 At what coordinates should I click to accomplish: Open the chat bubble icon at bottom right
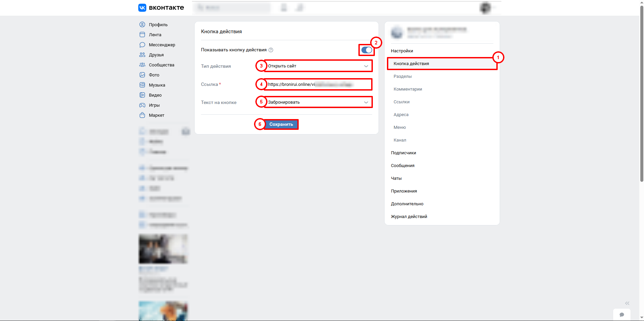tap(622, 315)
